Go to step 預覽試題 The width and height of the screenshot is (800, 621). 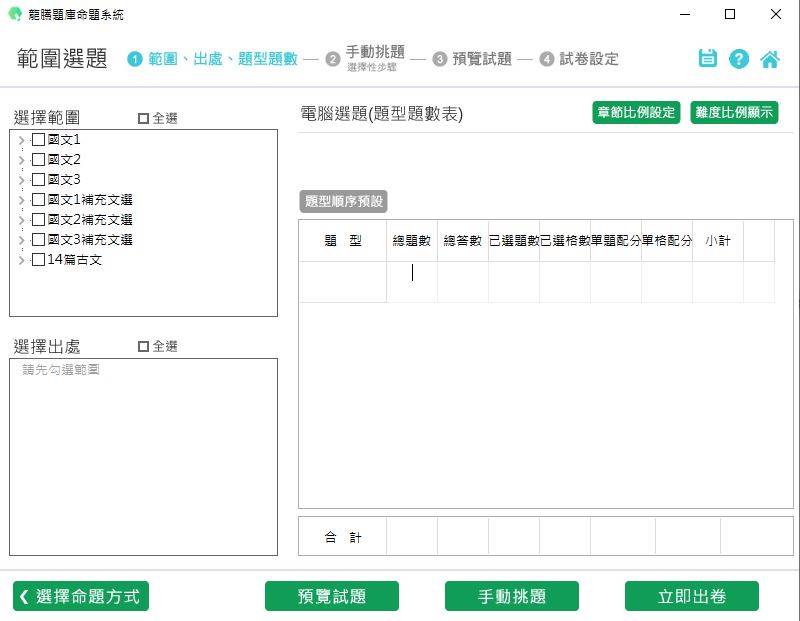coord(482,59)
